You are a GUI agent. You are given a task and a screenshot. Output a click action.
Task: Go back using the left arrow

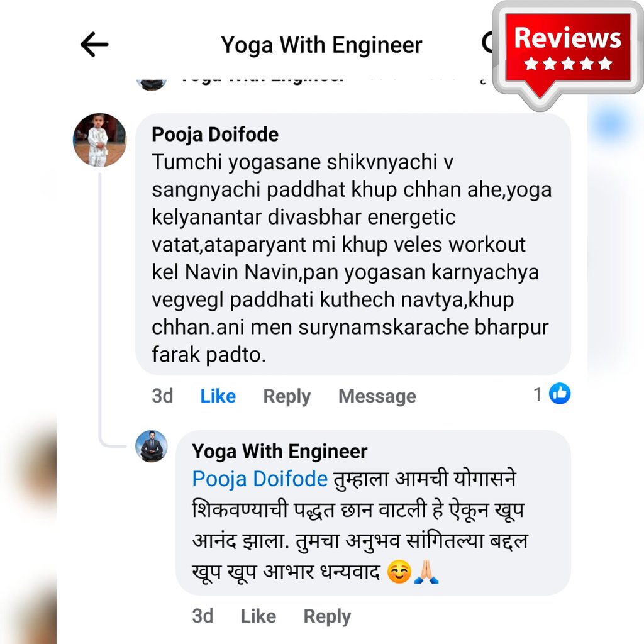click(94, 45)
